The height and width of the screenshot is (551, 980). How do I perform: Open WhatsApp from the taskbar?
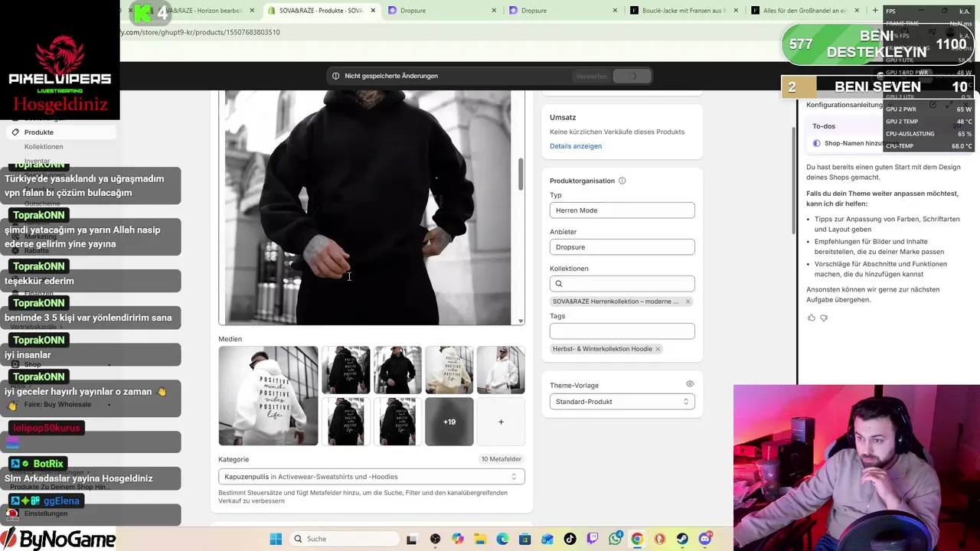[x=615, y=539]
